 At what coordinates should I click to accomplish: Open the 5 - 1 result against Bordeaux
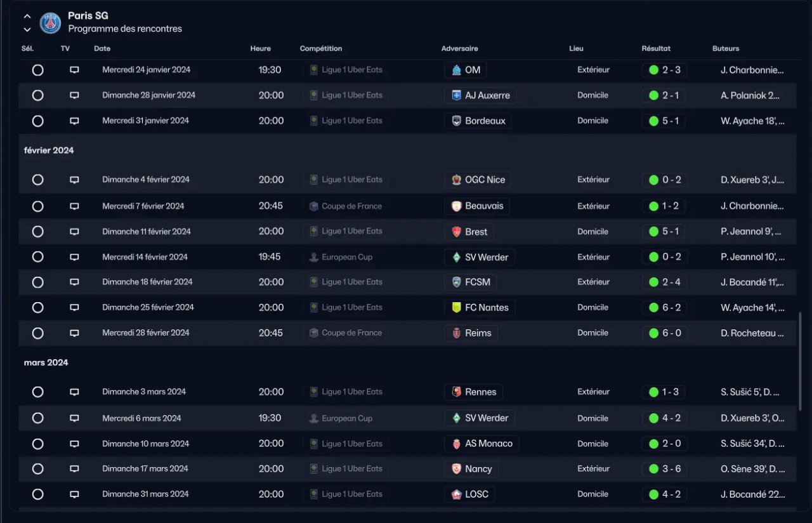[664, 121]
